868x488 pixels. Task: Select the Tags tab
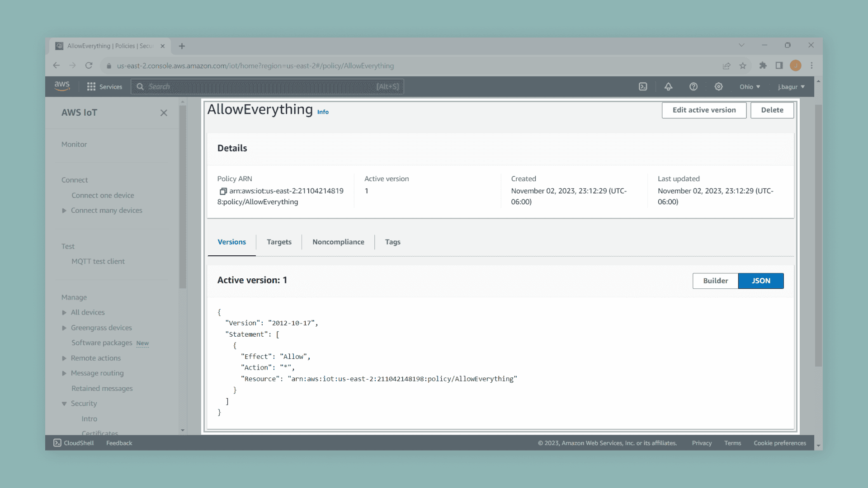point(392,242)
